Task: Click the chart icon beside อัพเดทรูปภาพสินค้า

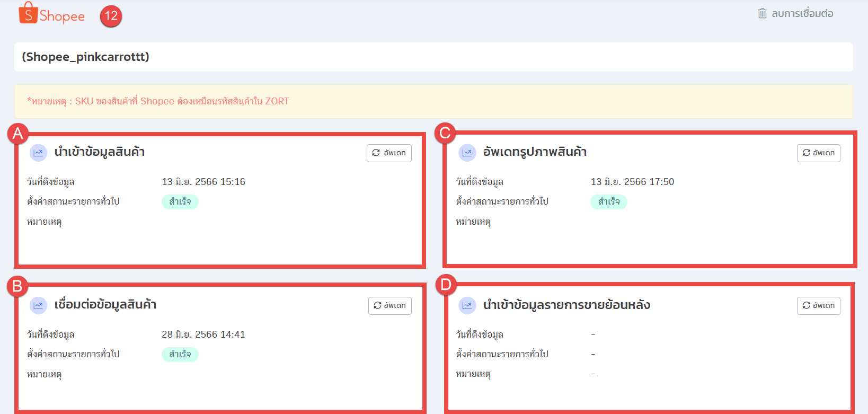Action: pyautogui.click(x=467, y=153)
